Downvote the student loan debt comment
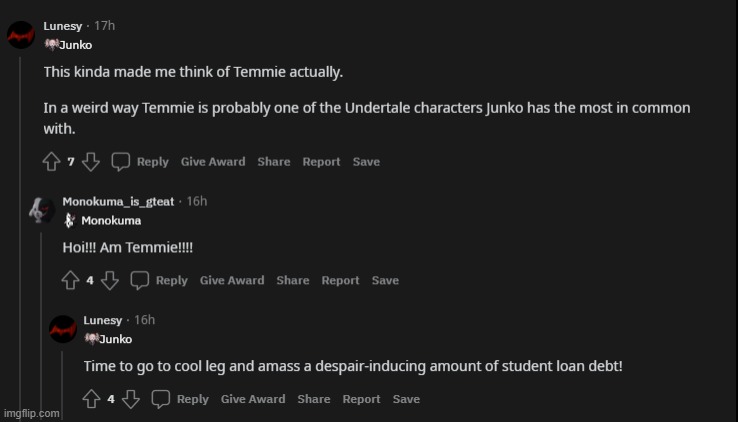 tap(130, 400)
